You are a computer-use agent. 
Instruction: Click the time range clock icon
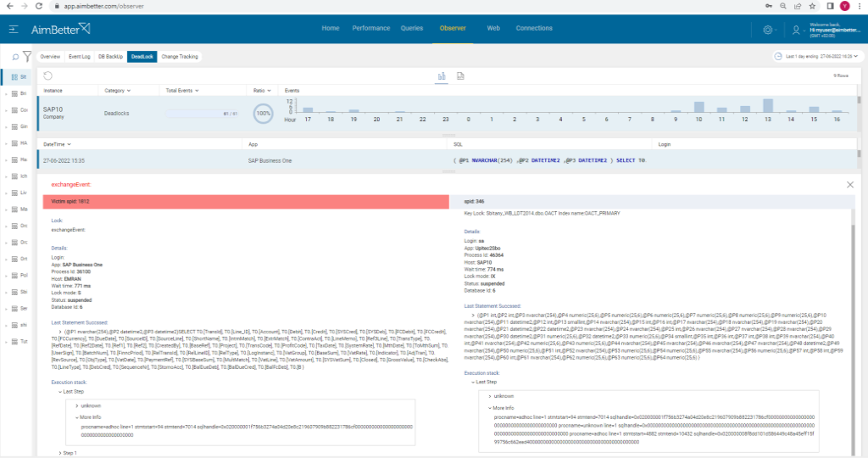(x=778, y=56)
